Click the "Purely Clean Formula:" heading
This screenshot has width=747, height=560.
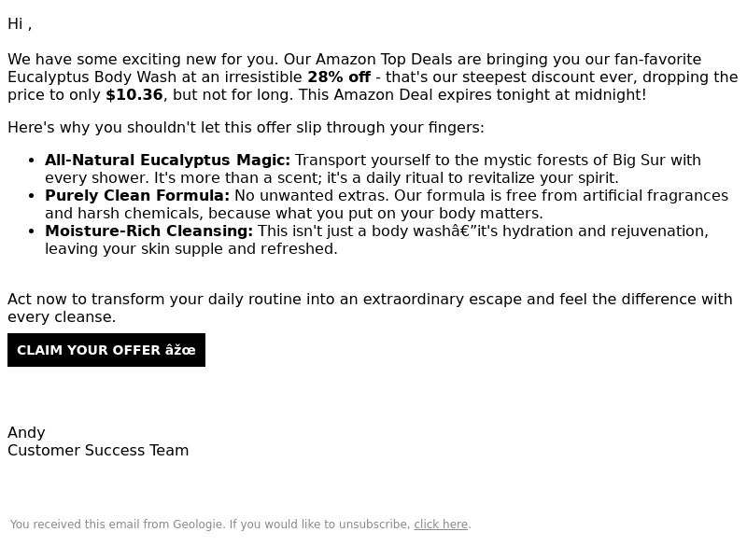(137, 196)
